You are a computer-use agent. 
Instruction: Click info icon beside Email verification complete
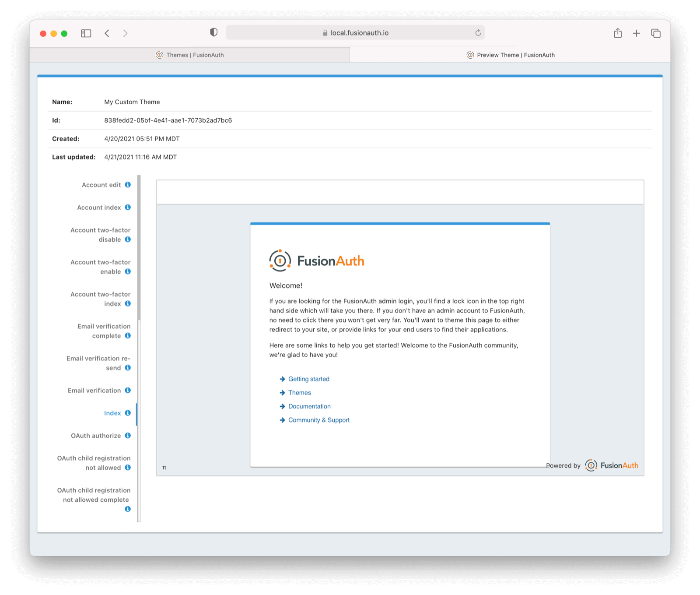(x=128, y=336)
